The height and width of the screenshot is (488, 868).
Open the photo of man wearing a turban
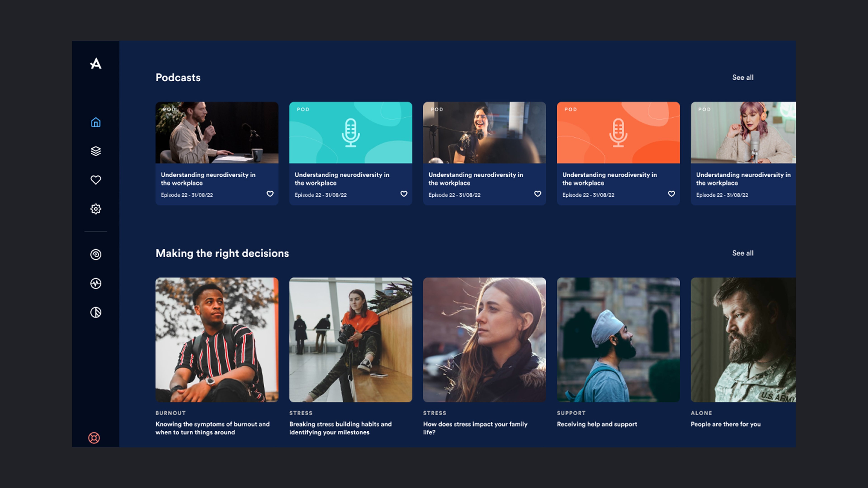coord(618,340)
